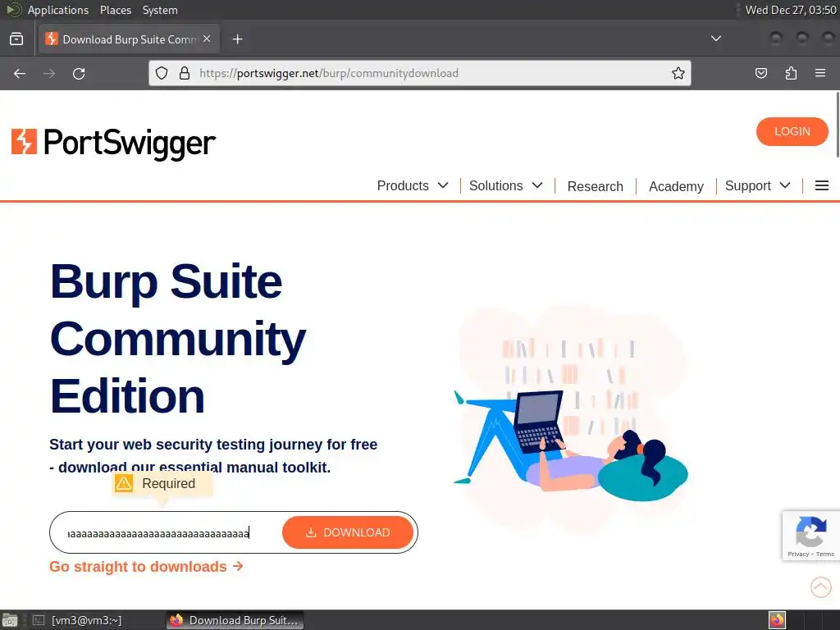Open the Academy page
Screen dimensions: 840x630
click(x=676, y=186)
